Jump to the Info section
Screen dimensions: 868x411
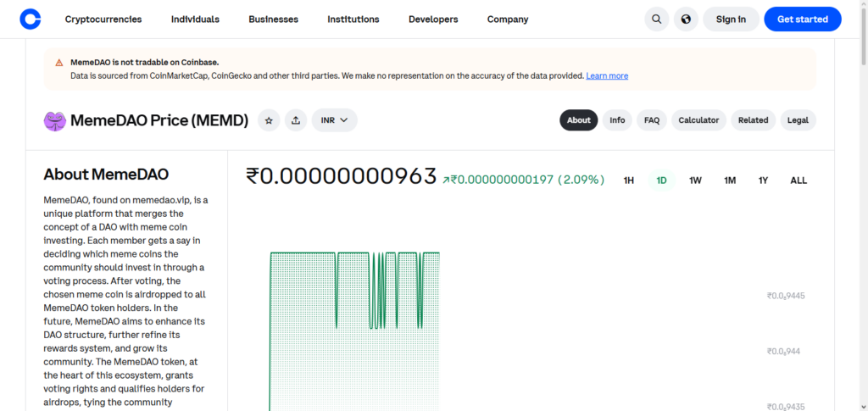click(x=617, y=120)
